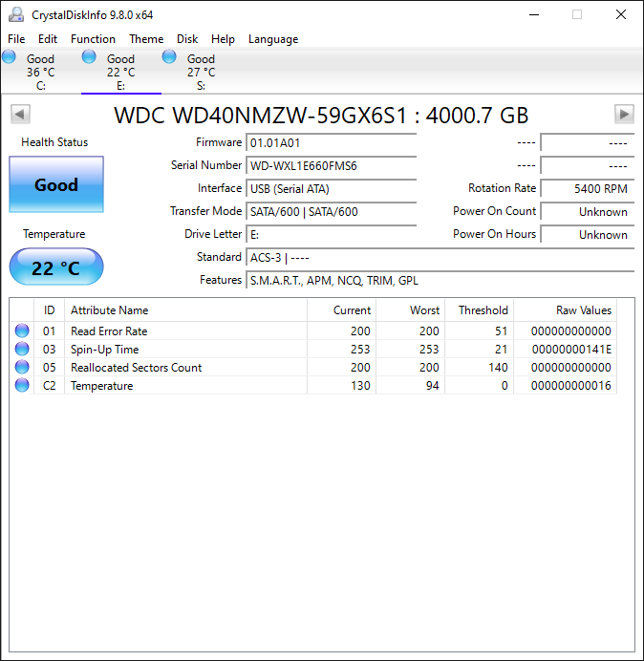Click the Drive Letter field E:

(x=332, y=234)
